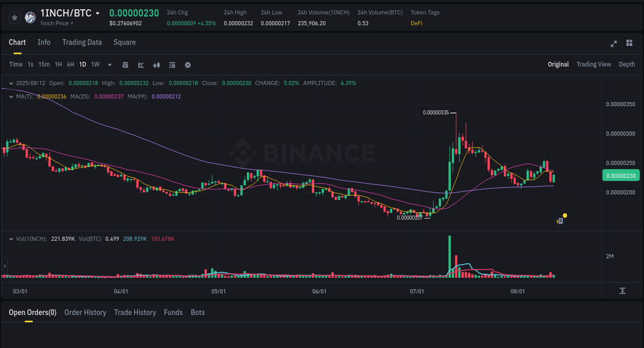Open the Order History tab
The image size is (644, 348).
tap(85, 312)
